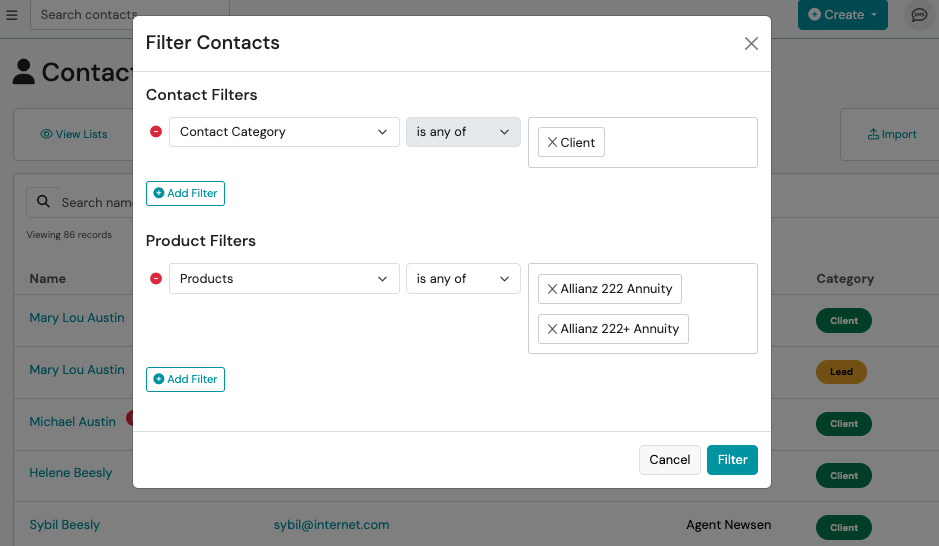Viewport: 939px width, 546px height.
Task: Close the Filter Contacts dialog
Action: click(x=751, y=44)
